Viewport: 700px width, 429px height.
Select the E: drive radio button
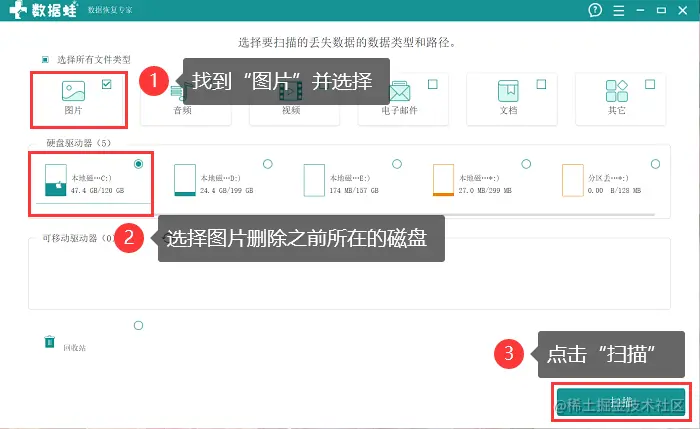397,164
